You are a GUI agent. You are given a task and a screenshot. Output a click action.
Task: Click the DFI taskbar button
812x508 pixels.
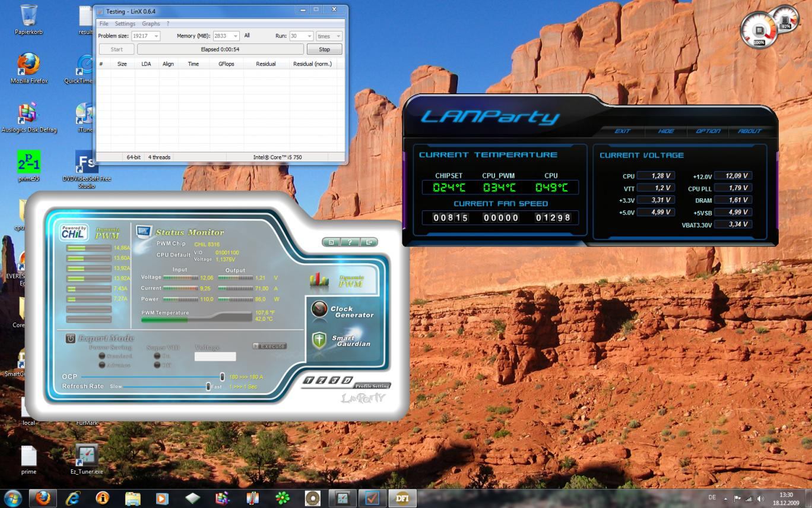[x=402, y=498]
